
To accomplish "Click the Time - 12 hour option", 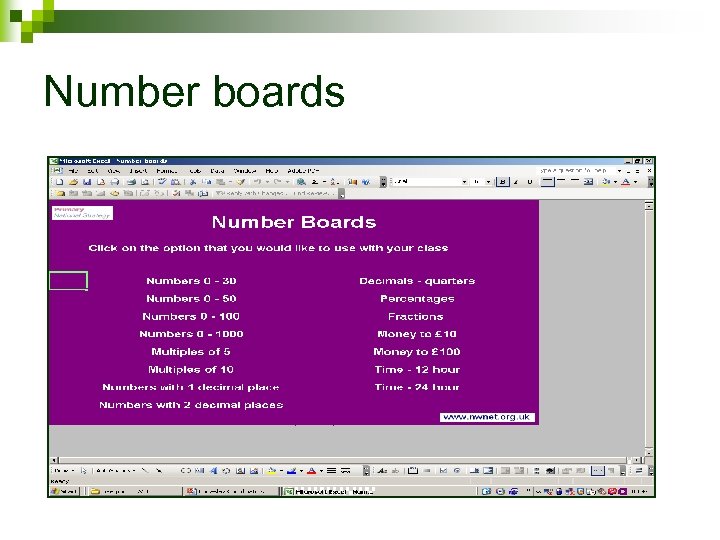I will pyautogui.click(x=417, y=370).
